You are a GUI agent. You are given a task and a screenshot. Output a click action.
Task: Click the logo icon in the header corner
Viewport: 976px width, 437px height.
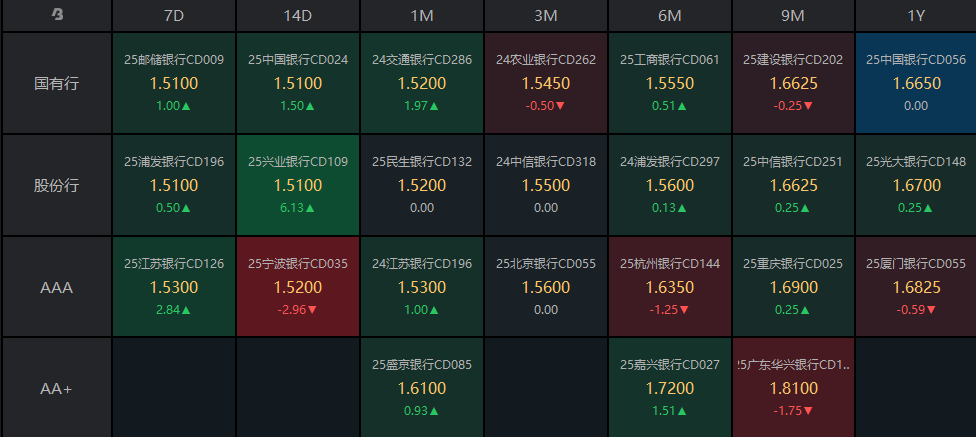coord(56,15)
